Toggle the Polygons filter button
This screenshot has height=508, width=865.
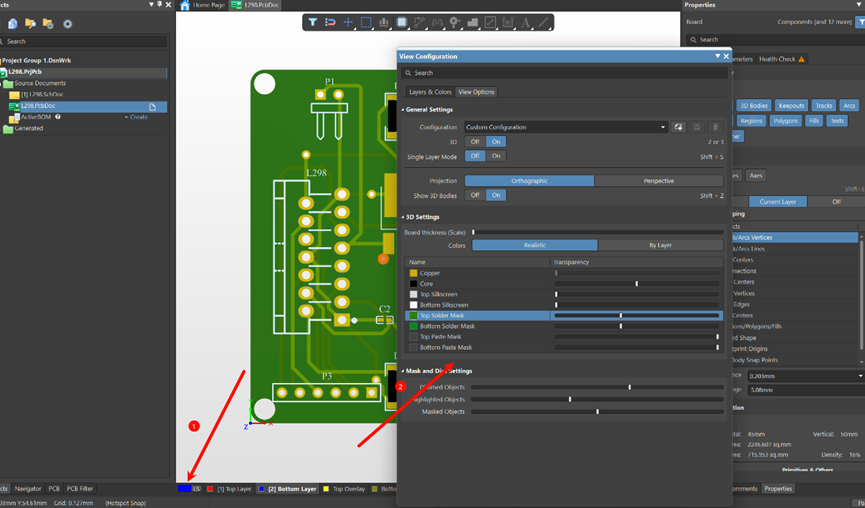tap(785, 121)
